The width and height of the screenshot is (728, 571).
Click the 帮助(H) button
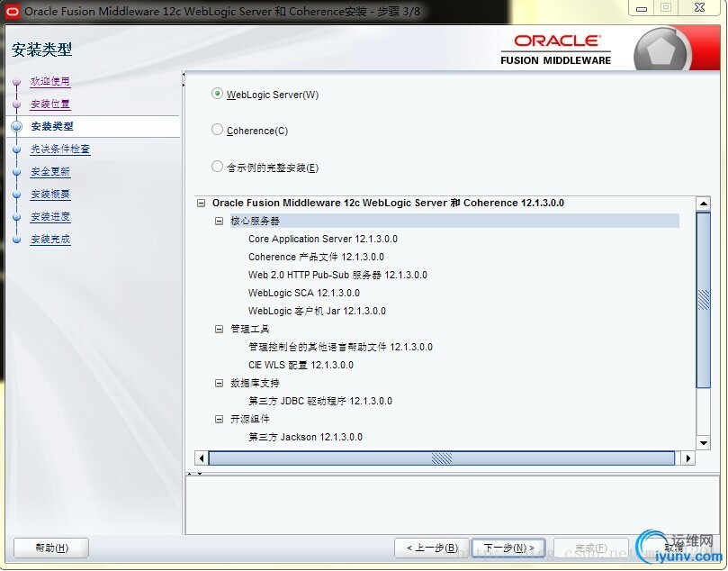51,548
